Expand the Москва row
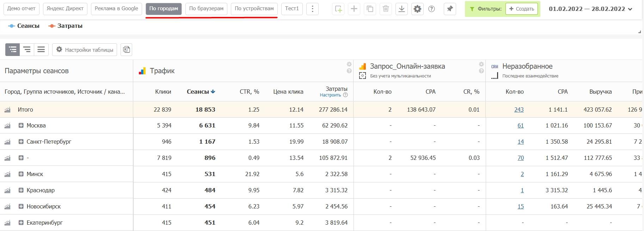644x231 pixels. 21,125
